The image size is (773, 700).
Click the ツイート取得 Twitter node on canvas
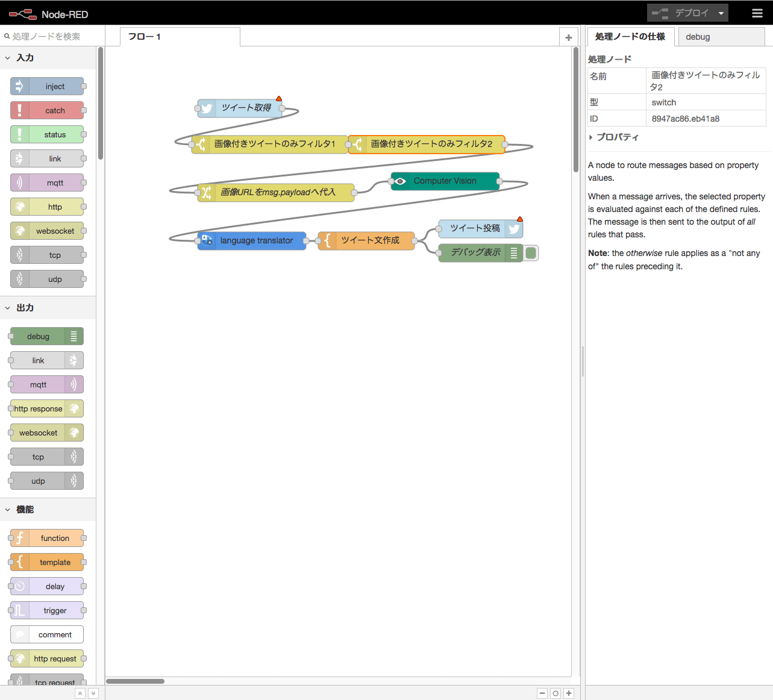(240, 108)
